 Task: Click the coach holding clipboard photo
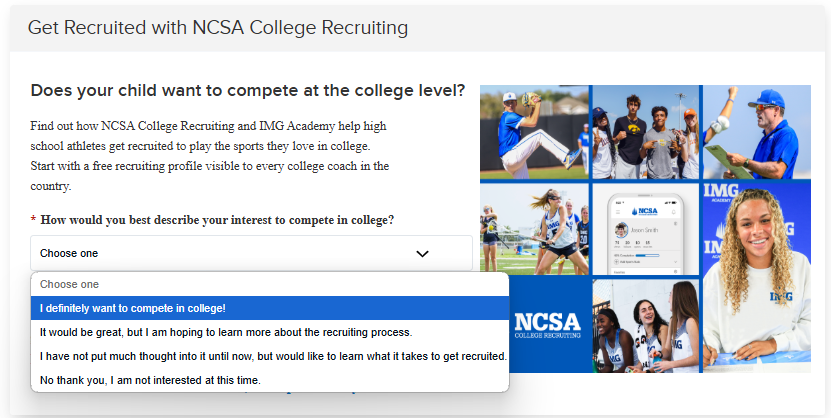[x=757, y=132]
